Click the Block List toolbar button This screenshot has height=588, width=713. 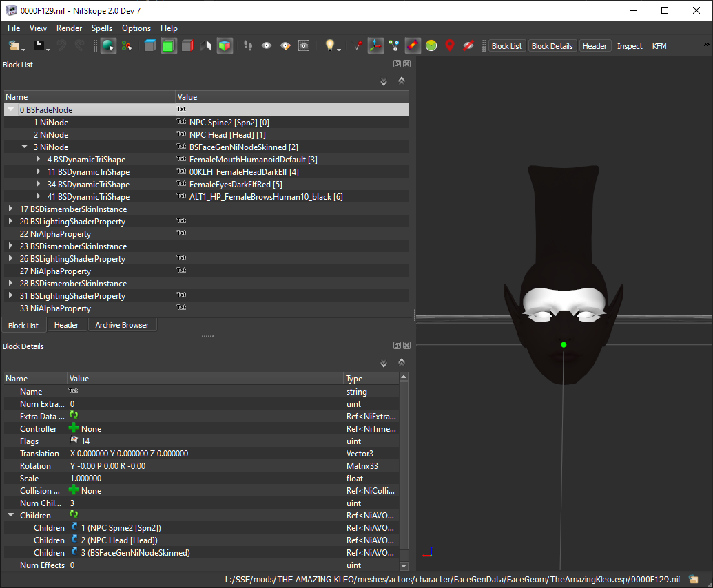pyautogui.click(x=506, y=46)
